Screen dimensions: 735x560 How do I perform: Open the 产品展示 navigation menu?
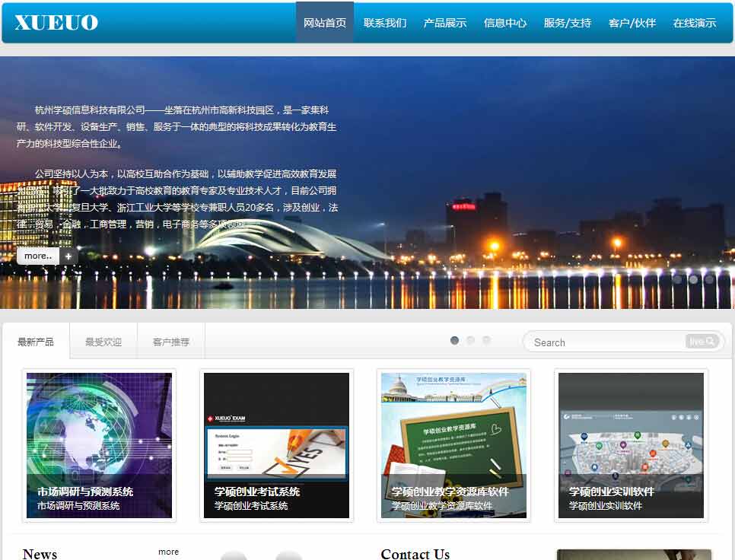[x=445, y=23]
